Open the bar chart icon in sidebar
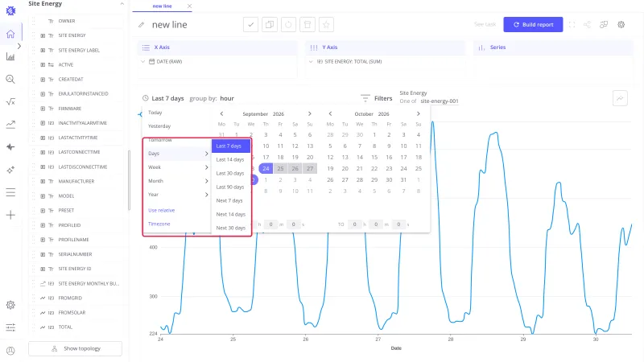This screenshot has height=362, width=644. (10, 56)
